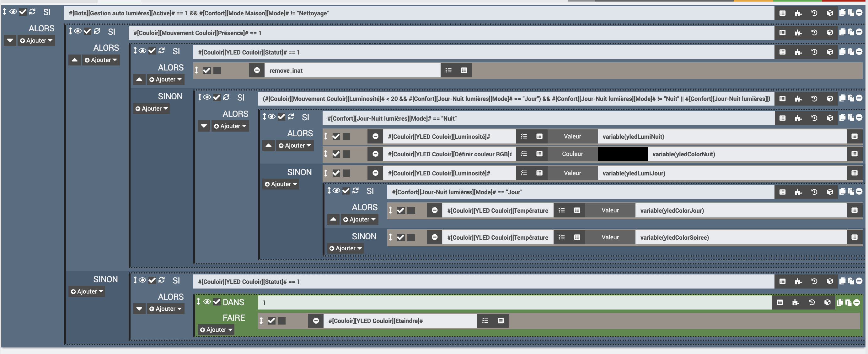Viewport: 868px width, 354px height.
Task: Click the paste-block icon on the Mode == "Jour" condition row
Action: coord(851,191)
